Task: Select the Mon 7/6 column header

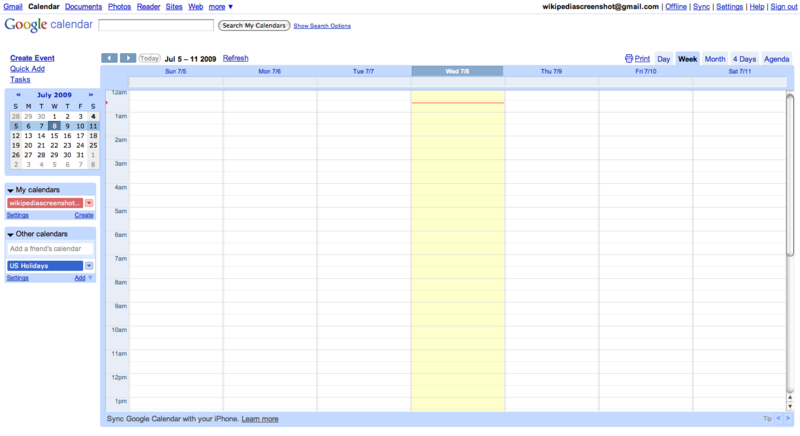Action: coord(269,71)
